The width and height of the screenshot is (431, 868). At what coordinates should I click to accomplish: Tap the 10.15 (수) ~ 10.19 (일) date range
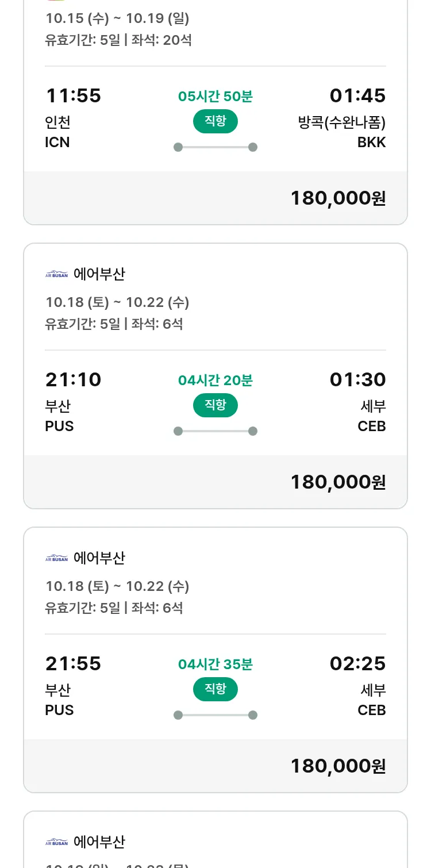pyautogui.click(x=117, y=18)
